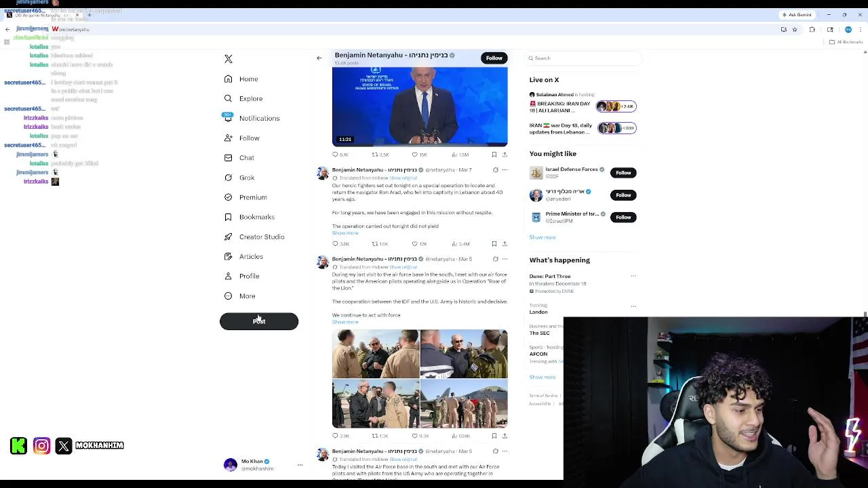
Task: Reply to the air force photos post with 2.9K replies
Action: tap(340, 436)
